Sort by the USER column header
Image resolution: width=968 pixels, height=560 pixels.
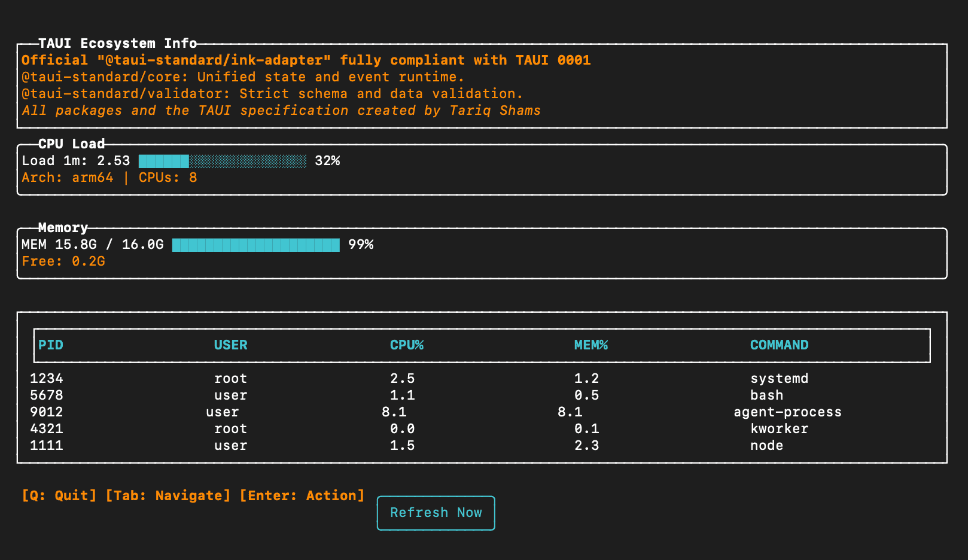tap(231, 345)
